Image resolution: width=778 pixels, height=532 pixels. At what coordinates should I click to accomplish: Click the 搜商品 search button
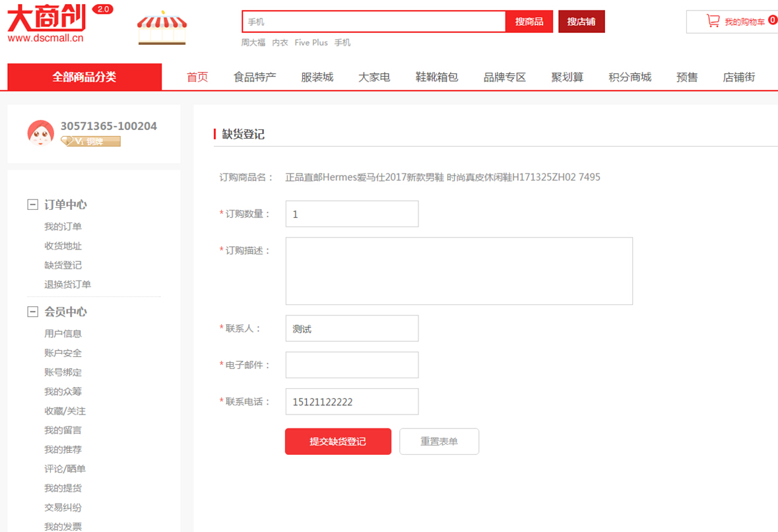[529, 21]
